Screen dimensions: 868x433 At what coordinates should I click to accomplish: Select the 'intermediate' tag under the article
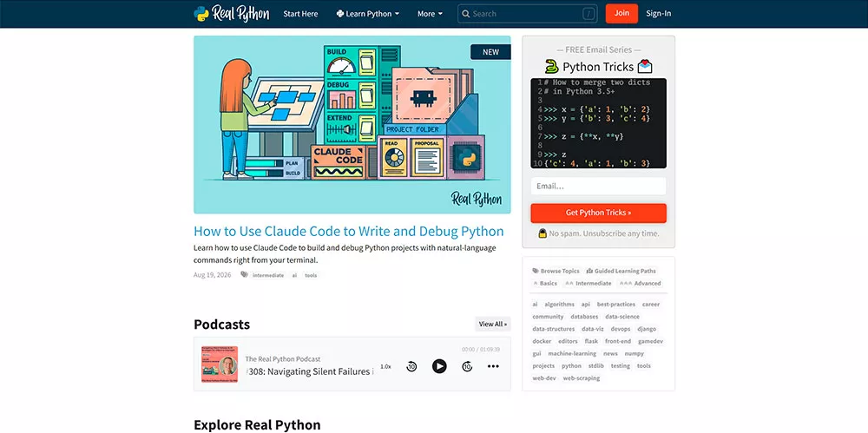click(x=268, y=275)
